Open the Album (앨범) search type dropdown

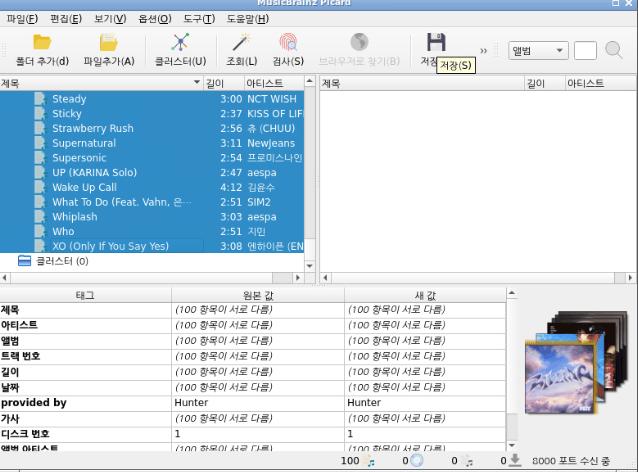[537, 50]
